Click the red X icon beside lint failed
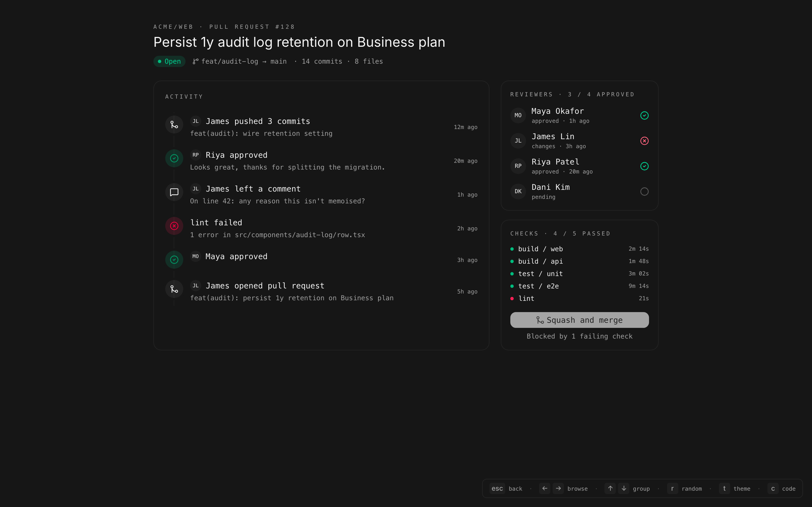Image resolution: width=812 pixels, height=507 pixels. (174, 226)
